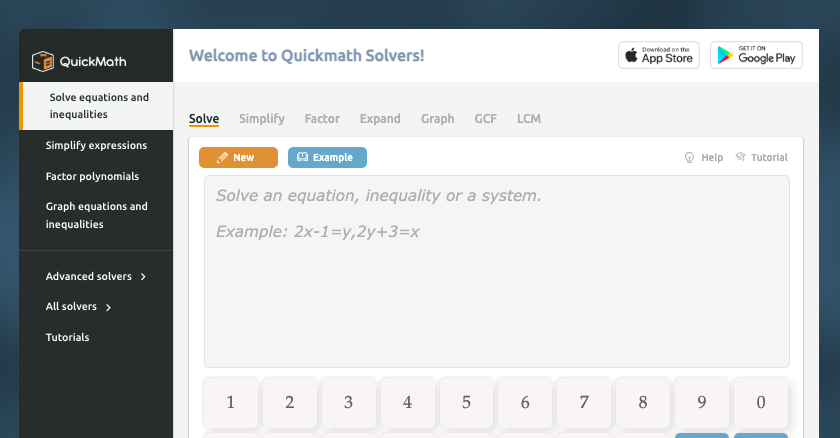Open Factor polynomials in the sidebar

click(x=92, y=176)
